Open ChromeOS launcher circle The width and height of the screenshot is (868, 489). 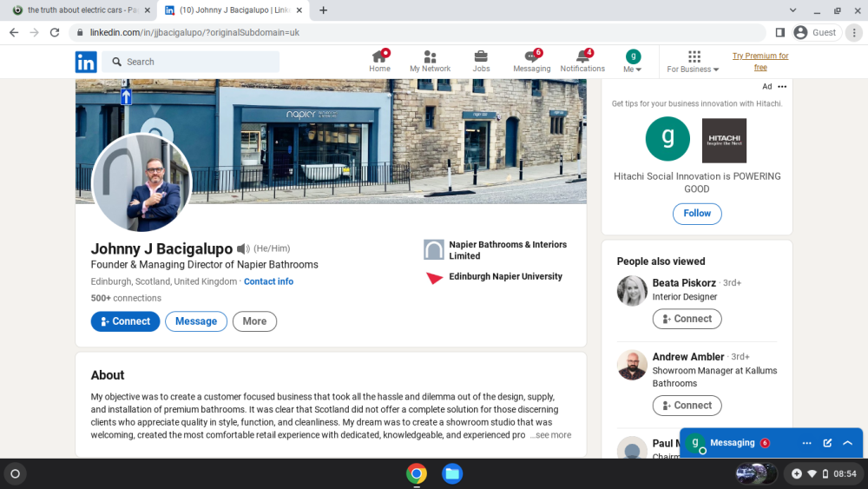pos(15,474)
